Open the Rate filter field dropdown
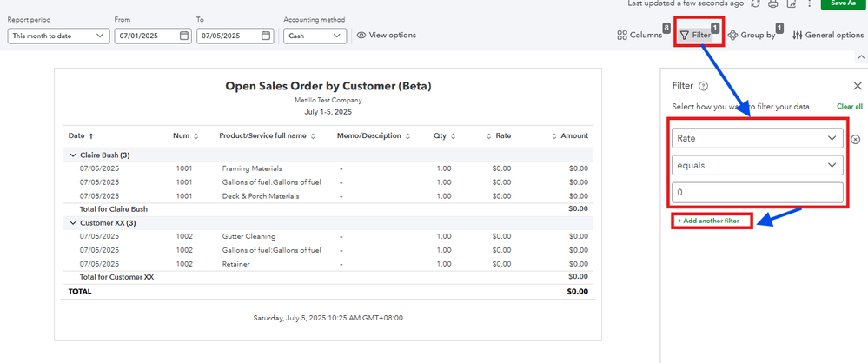The height and width of the screenshot is (363, 868). 758,138
